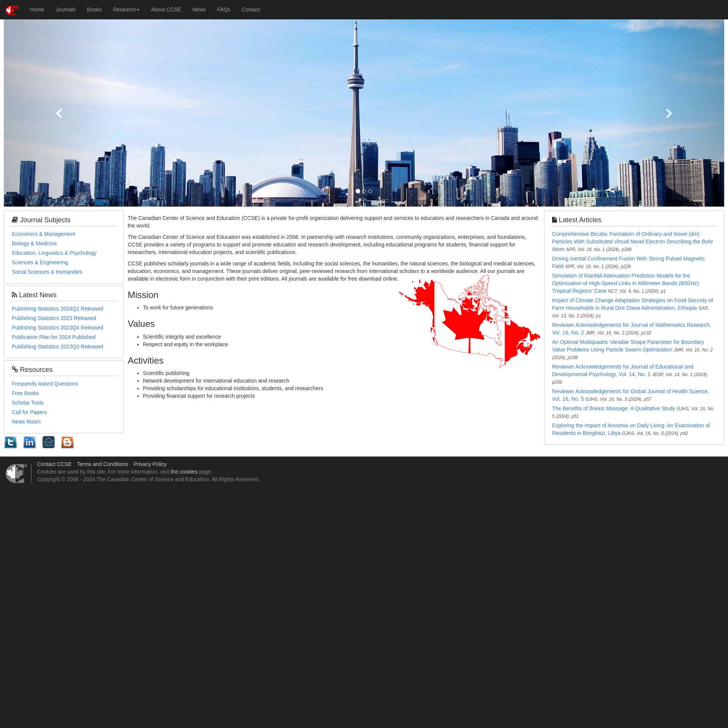Open the Journals menu item
Image resolution: width=728 pixels, height=728 pixels.
(x=65, y=9)
